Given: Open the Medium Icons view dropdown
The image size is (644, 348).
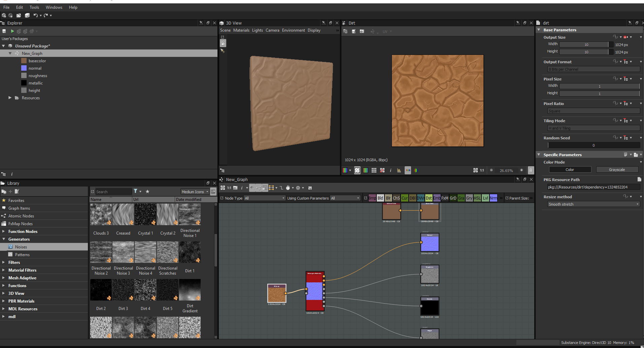Looking at the screenshot, I should click(195, 192).
